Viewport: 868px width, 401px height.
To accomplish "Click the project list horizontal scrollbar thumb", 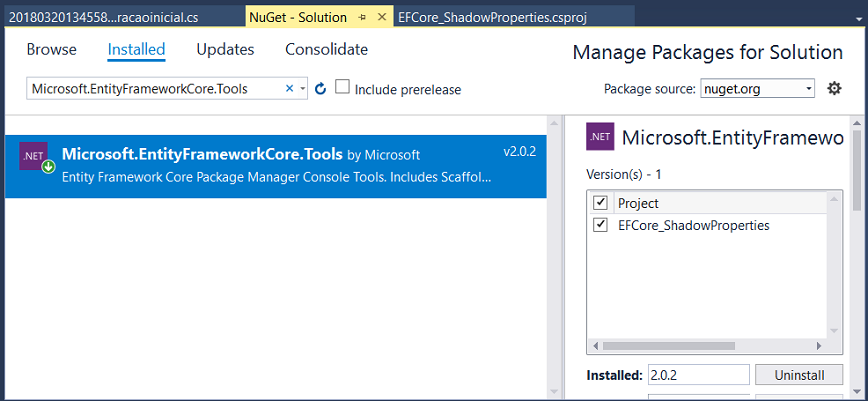I will tap(669, 346).
